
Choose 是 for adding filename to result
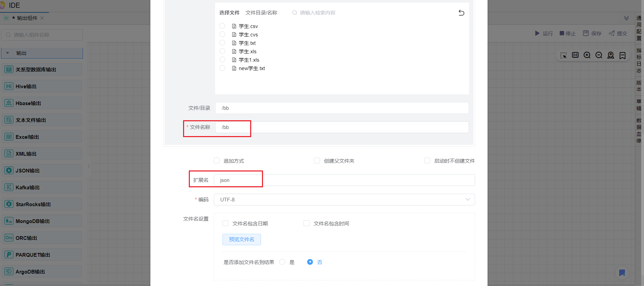283,262
